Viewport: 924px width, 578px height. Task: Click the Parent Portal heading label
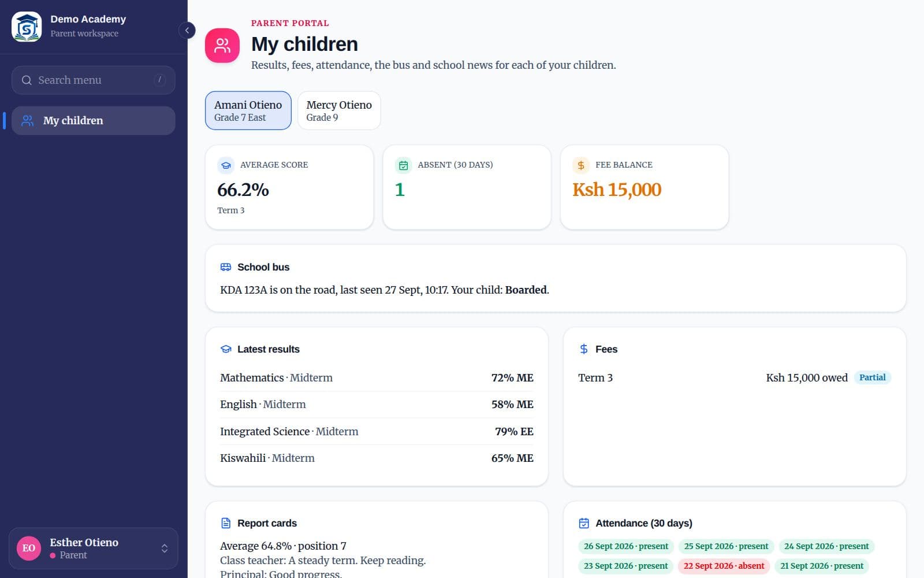(x=290, y=23)
